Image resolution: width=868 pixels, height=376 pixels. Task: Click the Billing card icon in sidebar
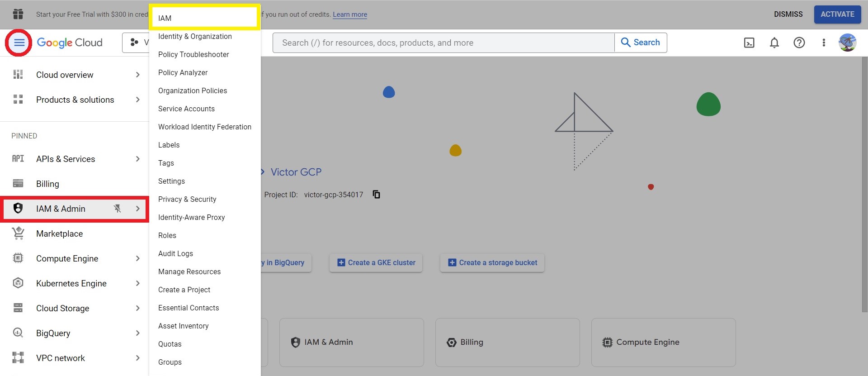[18, 184]
